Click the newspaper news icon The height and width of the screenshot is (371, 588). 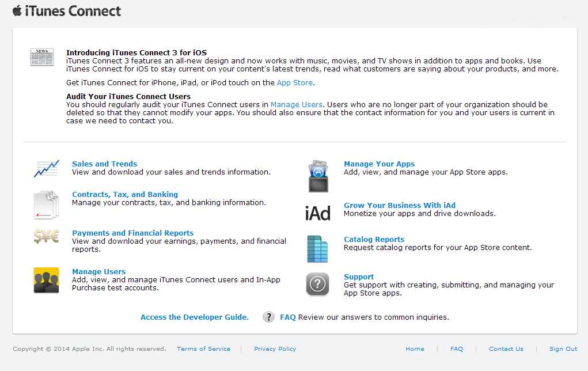[42, 58]
